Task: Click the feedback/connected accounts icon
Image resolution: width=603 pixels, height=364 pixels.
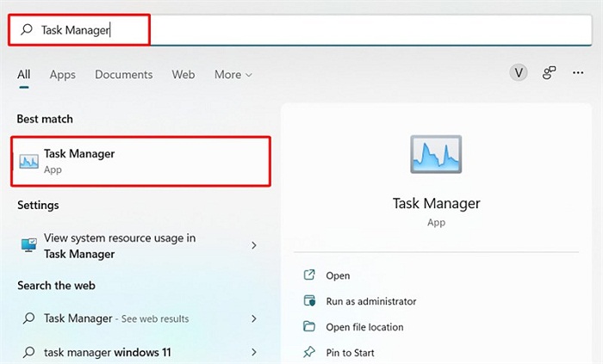Action: click(549, 72)
